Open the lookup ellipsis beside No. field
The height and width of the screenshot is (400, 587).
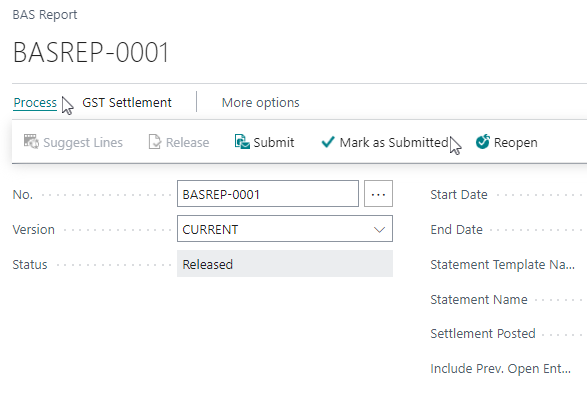click(x=378, y=194)
